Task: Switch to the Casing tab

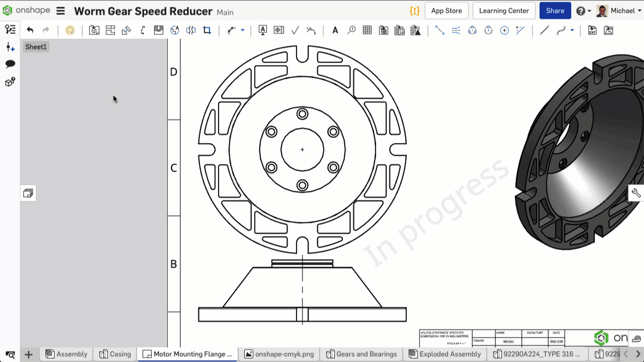Action: coord(115,354)
